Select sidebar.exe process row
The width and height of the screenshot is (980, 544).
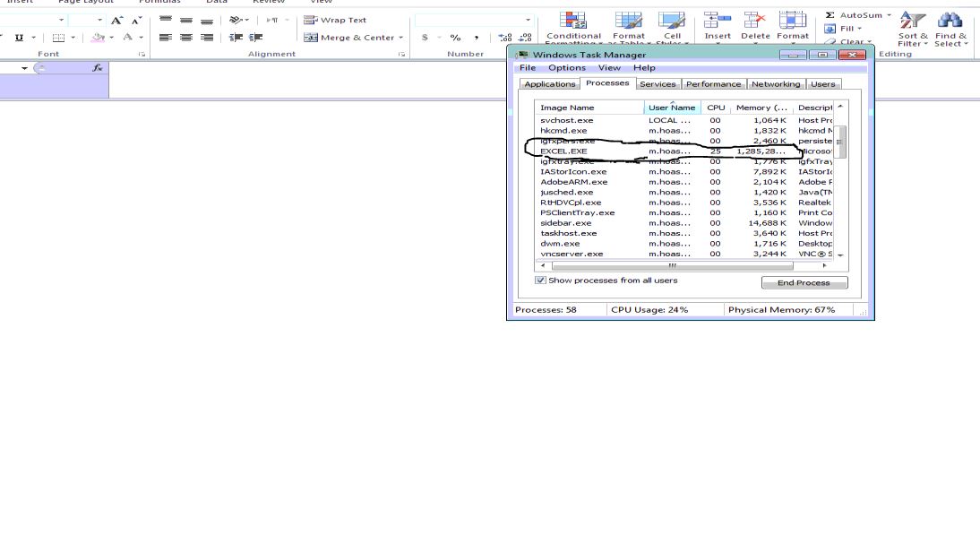(683, 222)
